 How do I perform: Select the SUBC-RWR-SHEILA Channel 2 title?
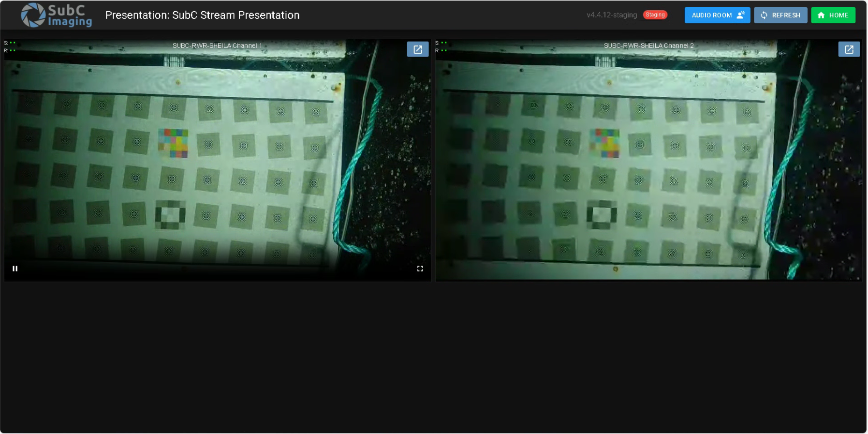pyautogui.click(x=648, y=45)
